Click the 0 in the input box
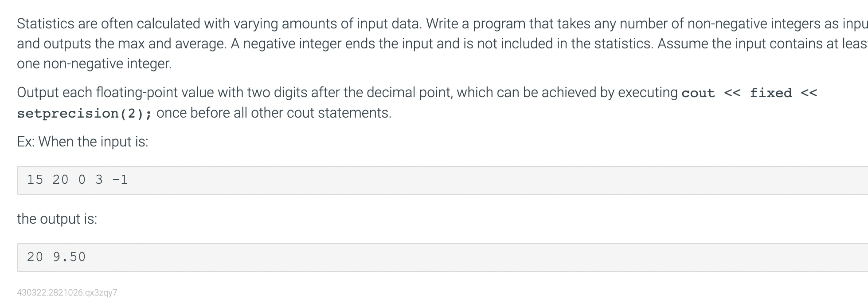Viewport: 868px width, 300px height. point(82,180)
